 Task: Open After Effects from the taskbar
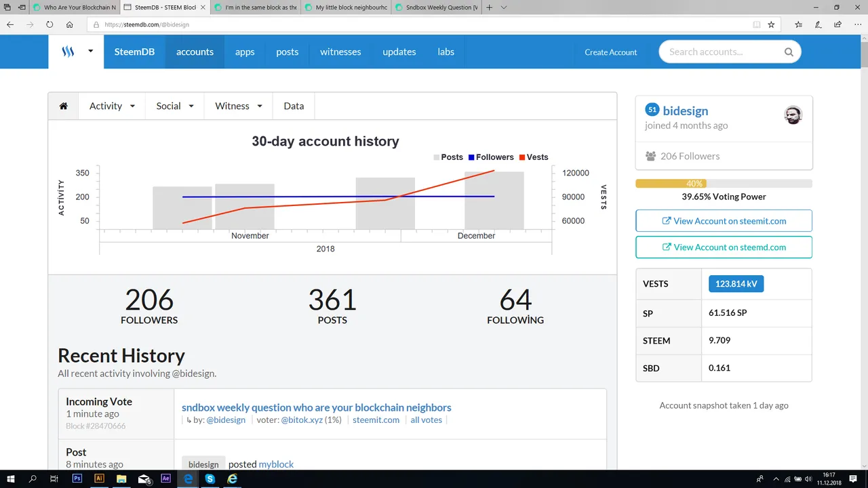coord(166,479)
